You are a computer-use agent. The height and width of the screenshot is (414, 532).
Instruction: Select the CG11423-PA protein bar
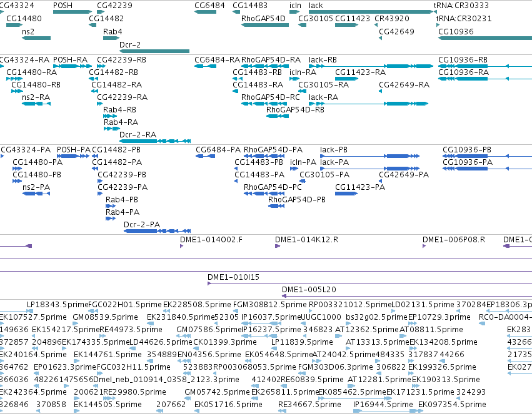346,194
